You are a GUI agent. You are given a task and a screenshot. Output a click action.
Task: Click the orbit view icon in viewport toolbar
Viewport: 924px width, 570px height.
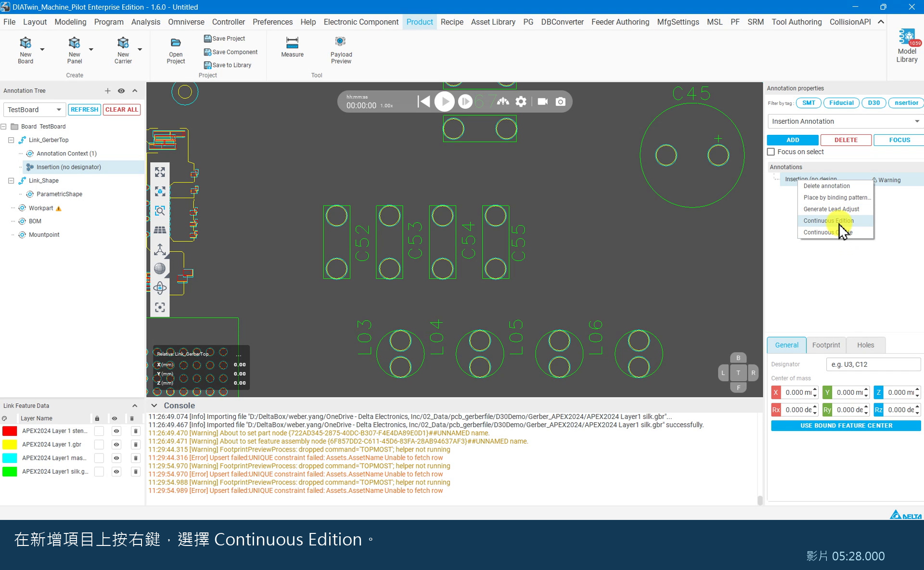(x=160, y=288)
